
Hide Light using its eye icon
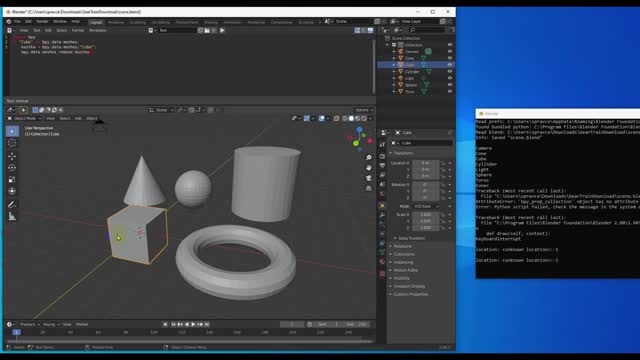[450, 78]
